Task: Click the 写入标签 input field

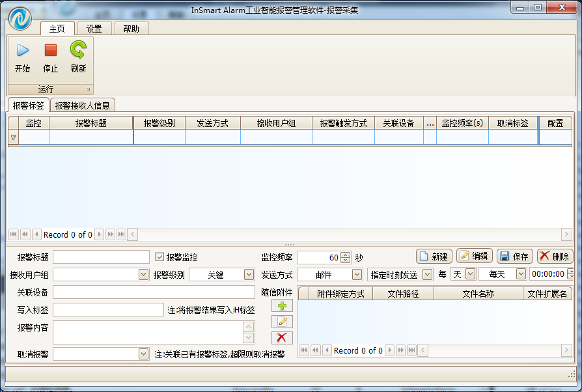Action: click(x=108, y=309)
